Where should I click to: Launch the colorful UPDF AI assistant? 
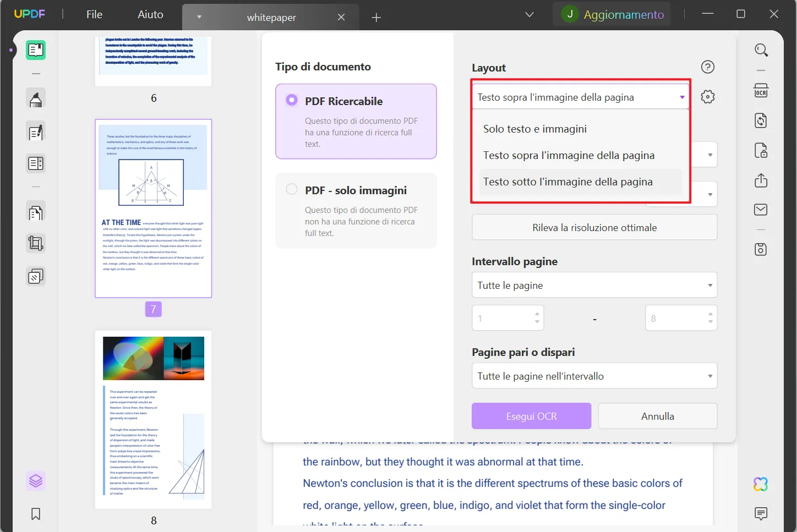pyautogui.click(x=760, y=484)
